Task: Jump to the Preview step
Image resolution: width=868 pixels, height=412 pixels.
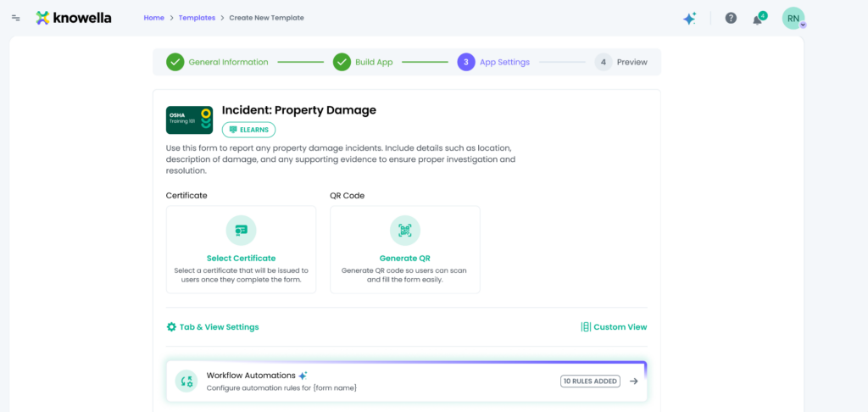Action: 621,62
